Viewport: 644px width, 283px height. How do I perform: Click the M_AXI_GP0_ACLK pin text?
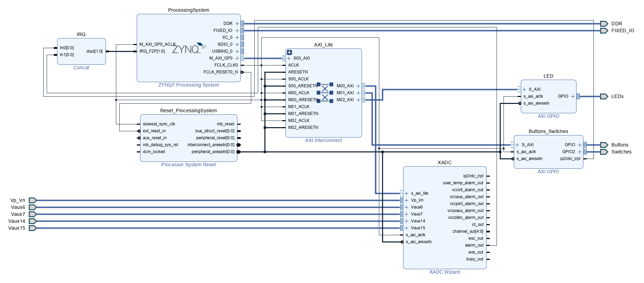click(157, 44)
